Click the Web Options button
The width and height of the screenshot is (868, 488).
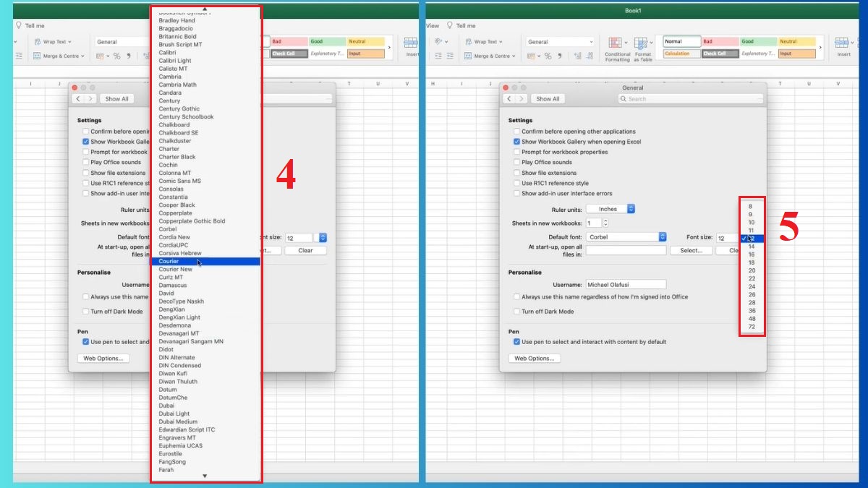click(x=535, y=358)
